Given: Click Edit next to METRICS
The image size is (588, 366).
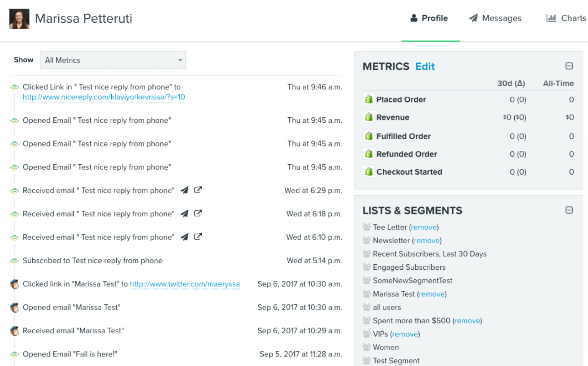Looking at the screenshot, I should tap(424, 66).
